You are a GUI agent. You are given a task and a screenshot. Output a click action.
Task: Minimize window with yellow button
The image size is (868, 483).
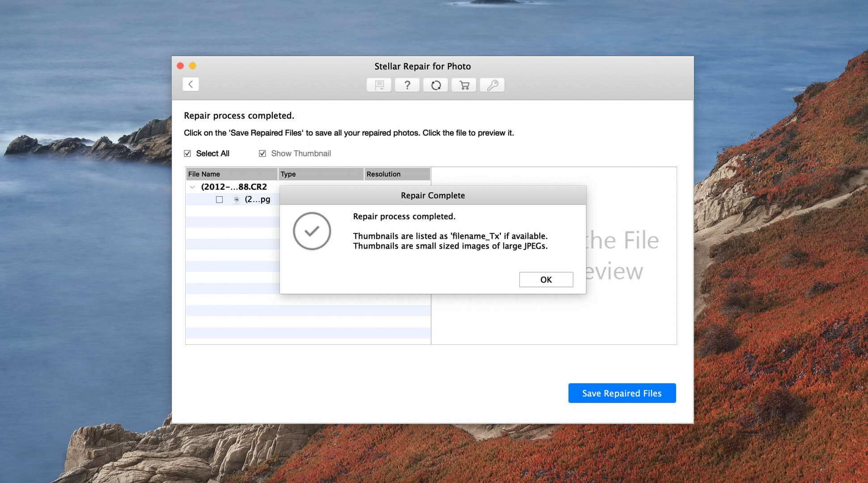[193, 66]
